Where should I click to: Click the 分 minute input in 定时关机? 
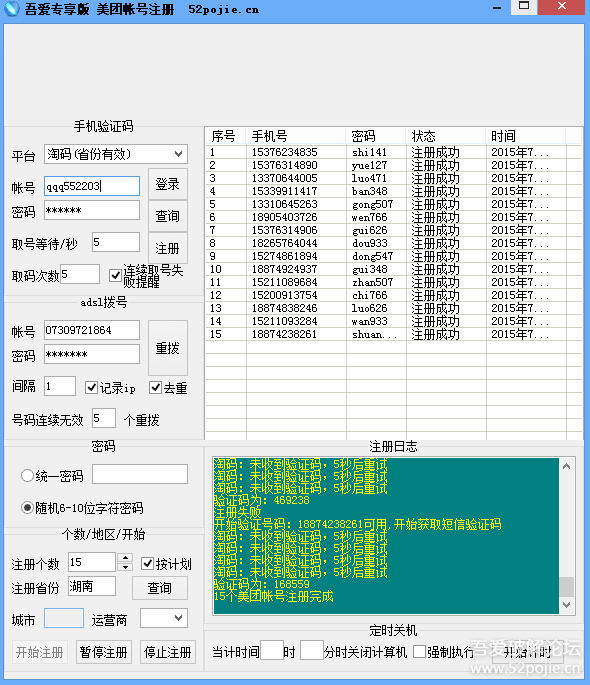point(311,650)
